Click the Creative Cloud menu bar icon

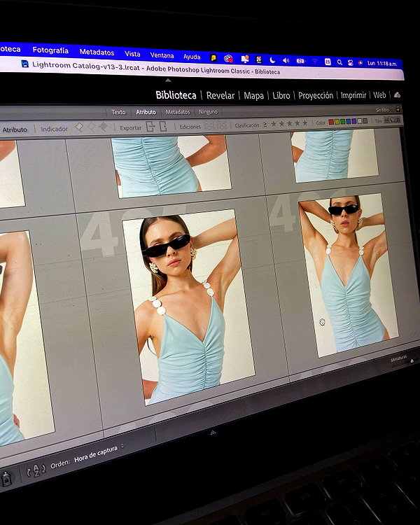[x=228, y=59]
